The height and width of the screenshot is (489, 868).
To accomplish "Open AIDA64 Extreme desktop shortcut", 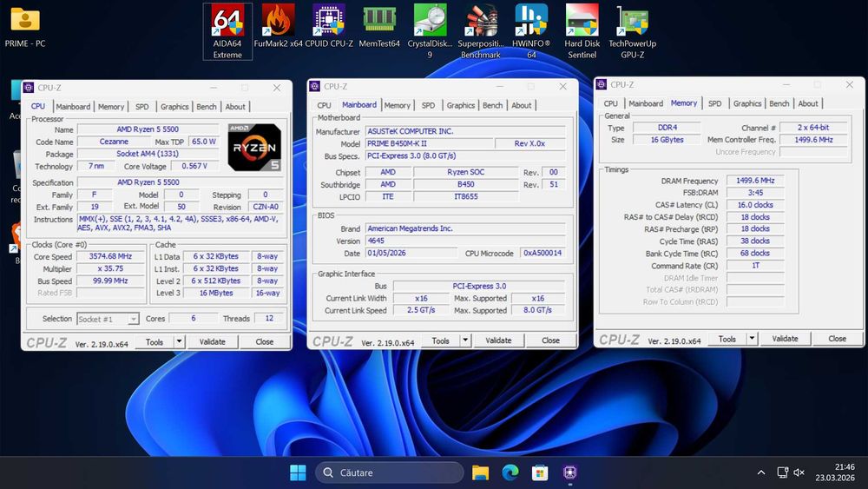I will click(x=227, y=31).
